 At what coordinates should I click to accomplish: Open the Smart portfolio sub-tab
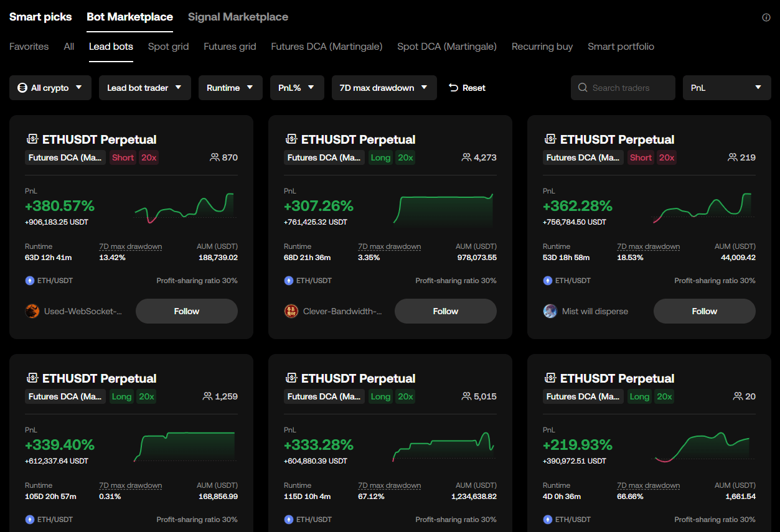[621, 47]
